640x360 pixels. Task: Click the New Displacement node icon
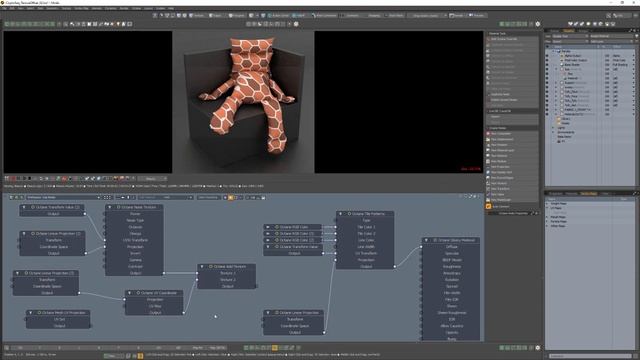488,139
